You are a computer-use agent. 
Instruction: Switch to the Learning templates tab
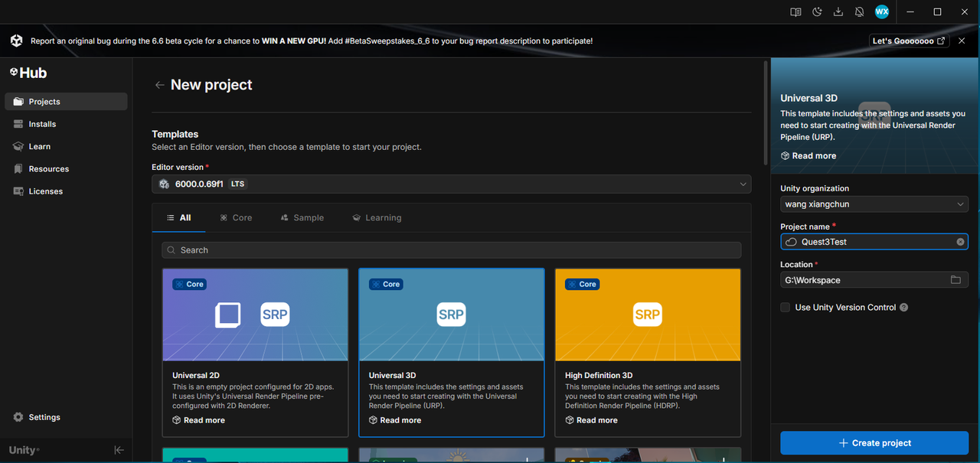(377, 218)
